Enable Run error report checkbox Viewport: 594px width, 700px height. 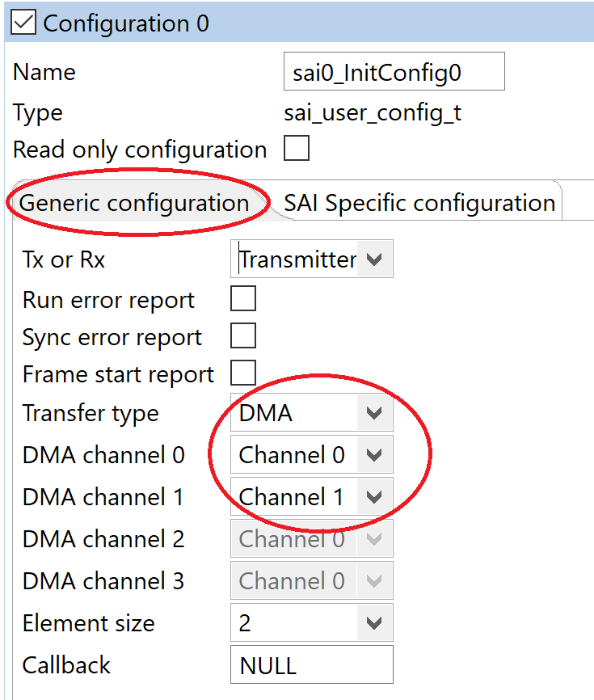243,299
